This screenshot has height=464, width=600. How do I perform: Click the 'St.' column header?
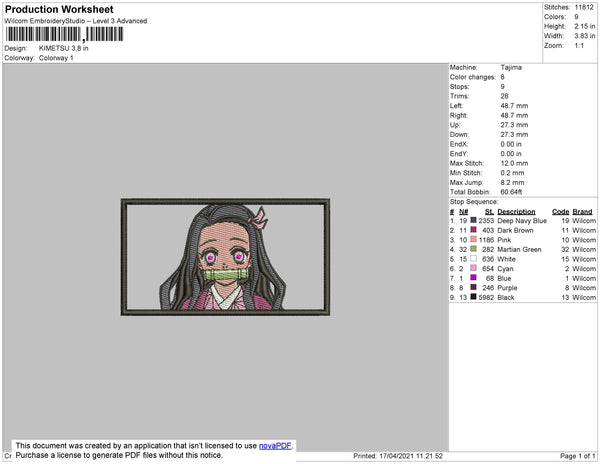489,212
